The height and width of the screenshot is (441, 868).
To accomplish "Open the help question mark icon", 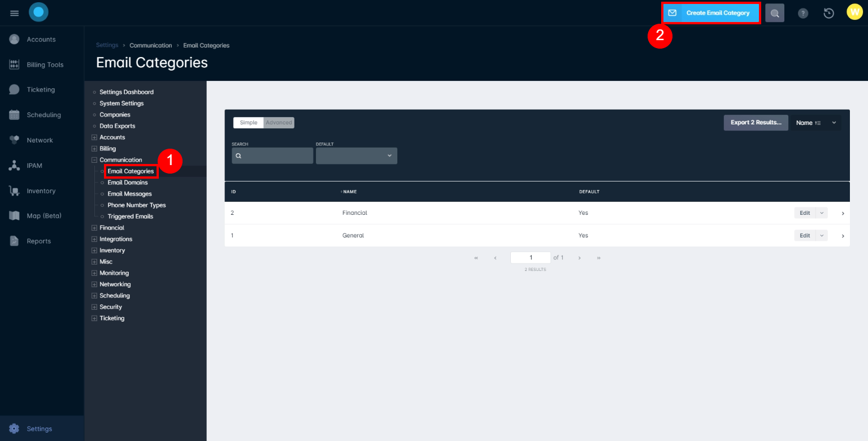I will pyautogui.click(x=803, y=12).
